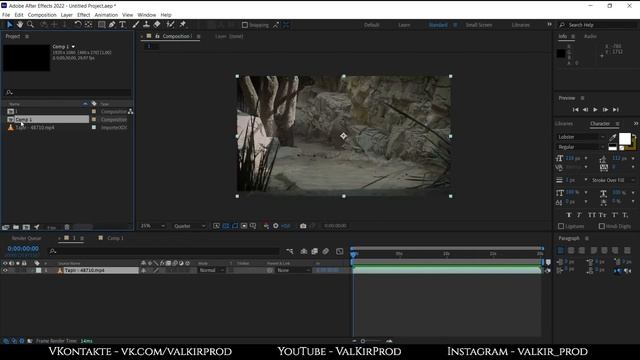Click the new composition icon in Project panel
This screenshot has height=360, width=640.
26,227
